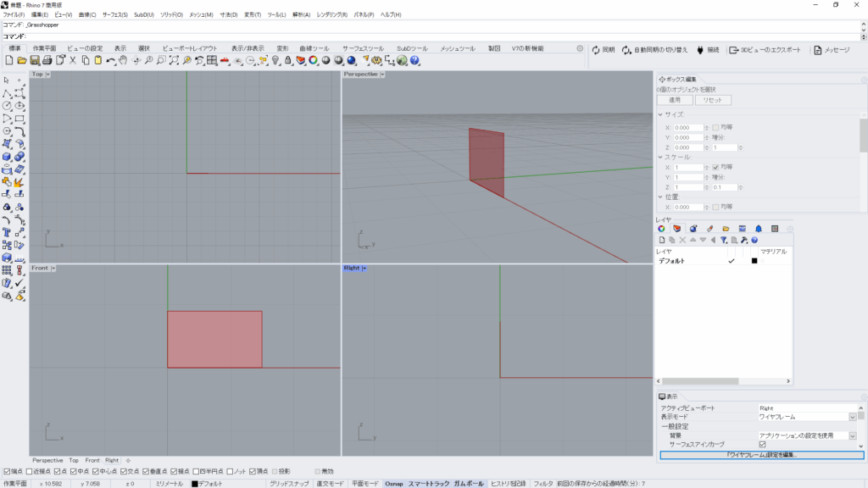Viewport: 868px width, 488px height.
Task: Select the Pan view hand tool
Action: point(123,60)
